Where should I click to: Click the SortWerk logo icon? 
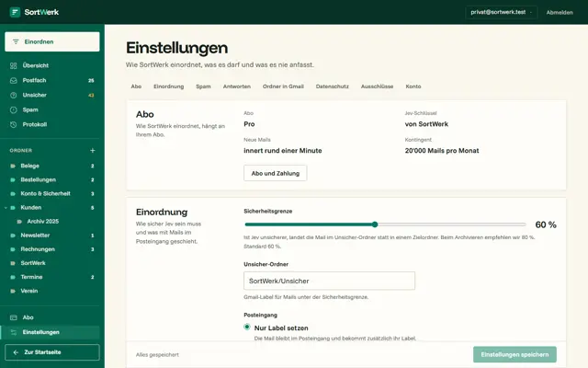15,12
